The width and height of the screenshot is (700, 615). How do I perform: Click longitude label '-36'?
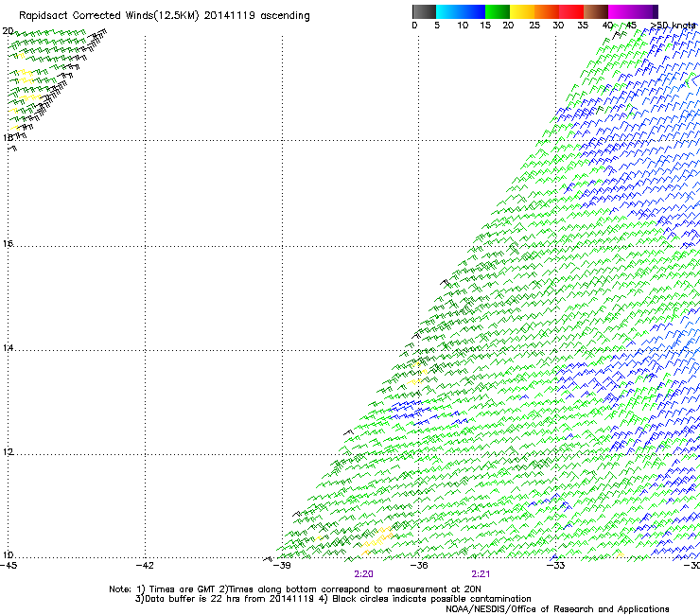(x=418, y=566)
